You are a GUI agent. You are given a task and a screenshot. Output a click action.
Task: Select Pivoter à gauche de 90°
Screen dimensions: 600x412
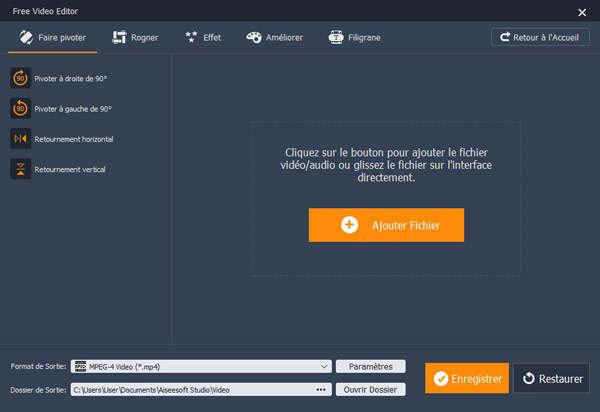[61, 109]
